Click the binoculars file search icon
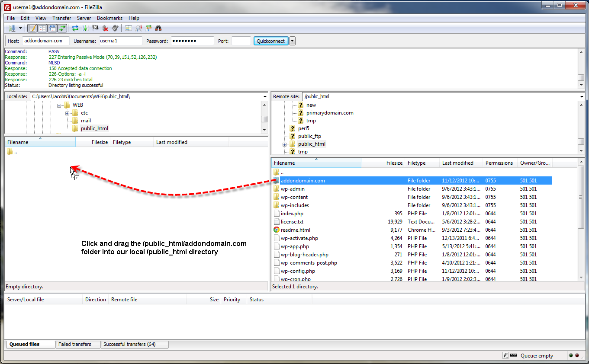589x364 pixels. coord(158,29)
